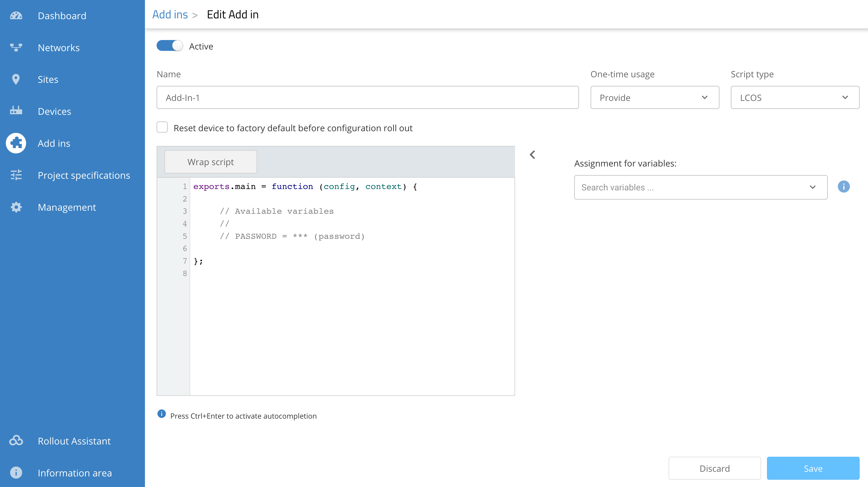Go to Add ins breadcrumb link
868x487 pixels.
pos(170,14)
